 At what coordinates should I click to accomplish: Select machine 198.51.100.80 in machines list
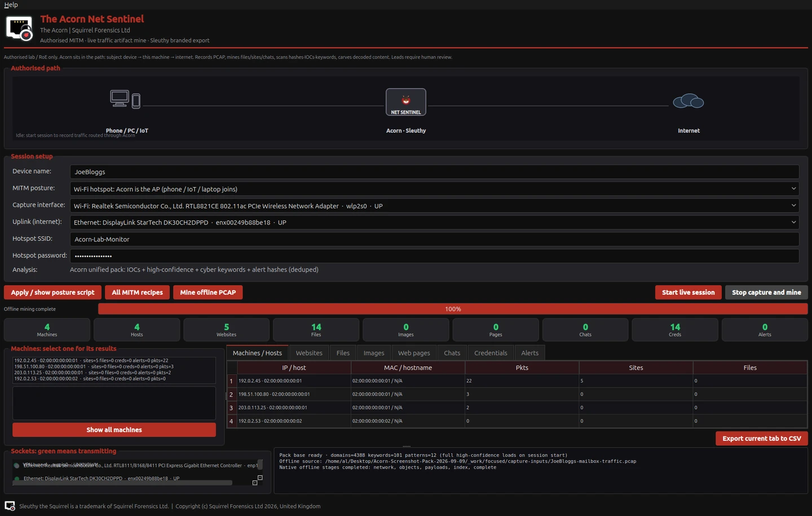pos(114,367)
